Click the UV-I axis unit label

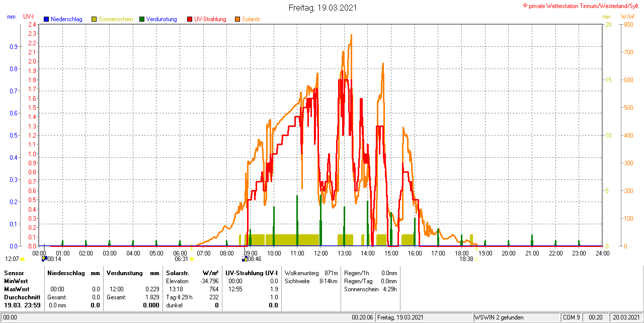tap(29, 17)
